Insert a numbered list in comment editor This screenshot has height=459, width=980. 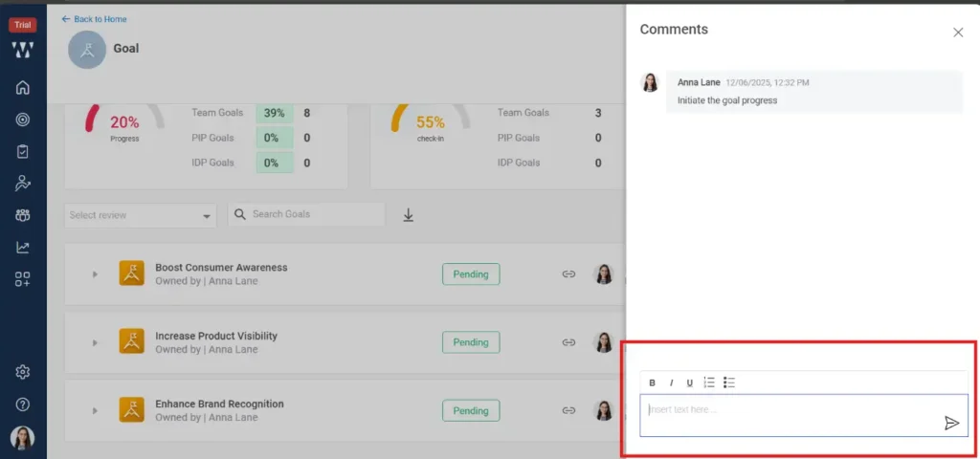click(x=709, y=382)
